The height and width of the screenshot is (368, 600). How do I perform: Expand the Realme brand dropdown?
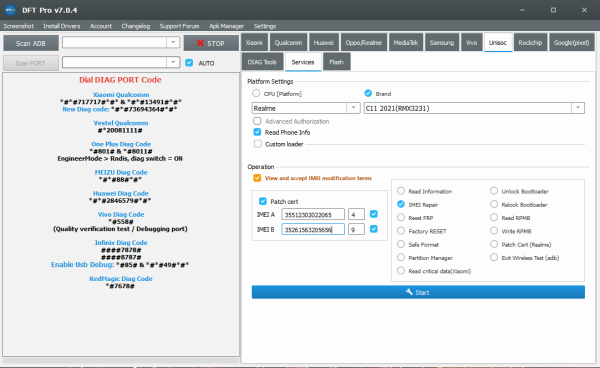353,108
